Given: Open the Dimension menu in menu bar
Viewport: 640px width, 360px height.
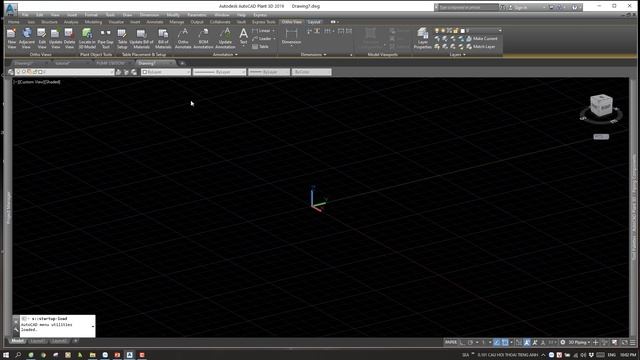Looking at the screenshot, I should [149, 15].
